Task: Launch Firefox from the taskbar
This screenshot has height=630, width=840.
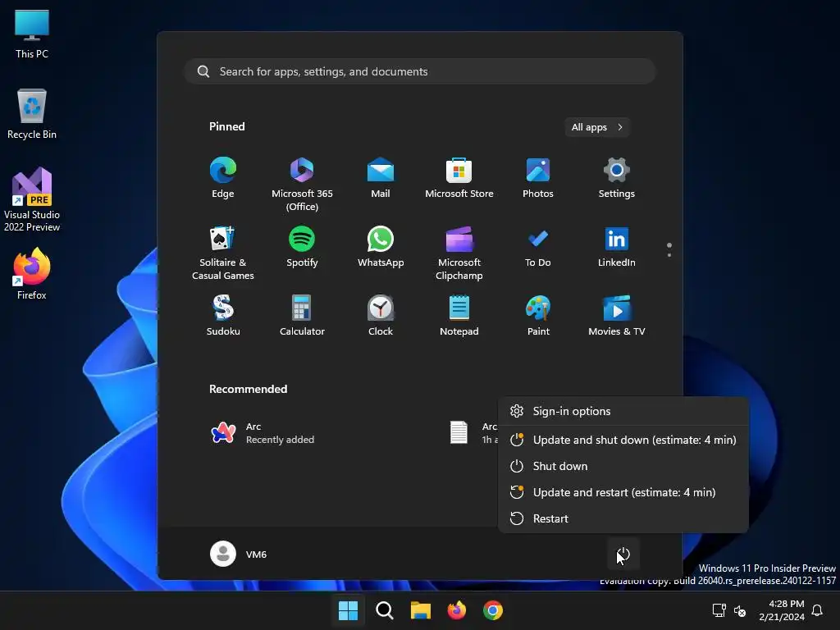Action: [x=456, y=610]
